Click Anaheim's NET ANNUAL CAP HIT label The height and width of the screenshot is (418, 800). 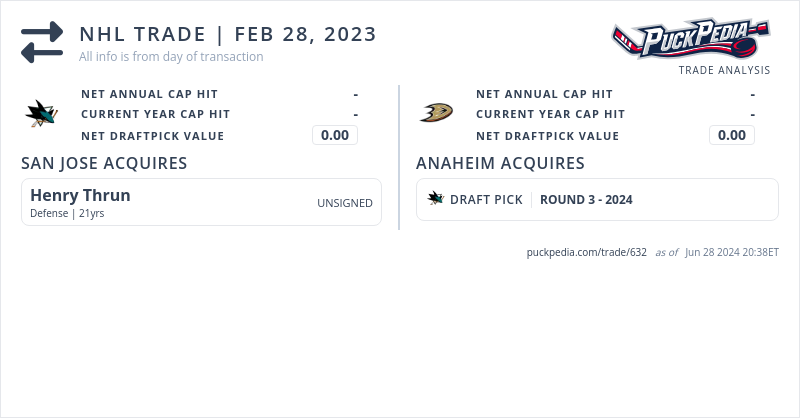click(x=544, y=94)
